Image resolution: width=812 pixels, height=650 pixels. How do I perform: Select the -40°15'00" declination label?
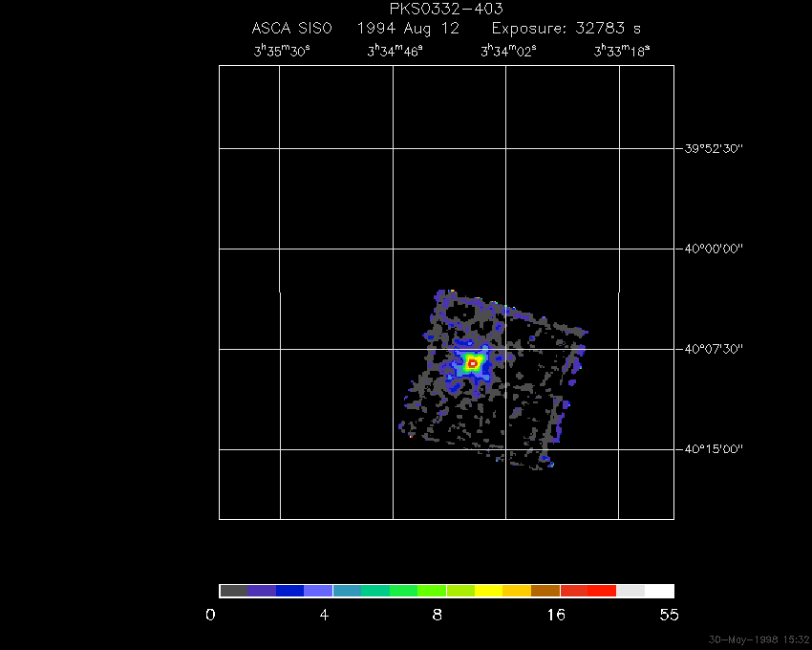[x=710, y=449]
